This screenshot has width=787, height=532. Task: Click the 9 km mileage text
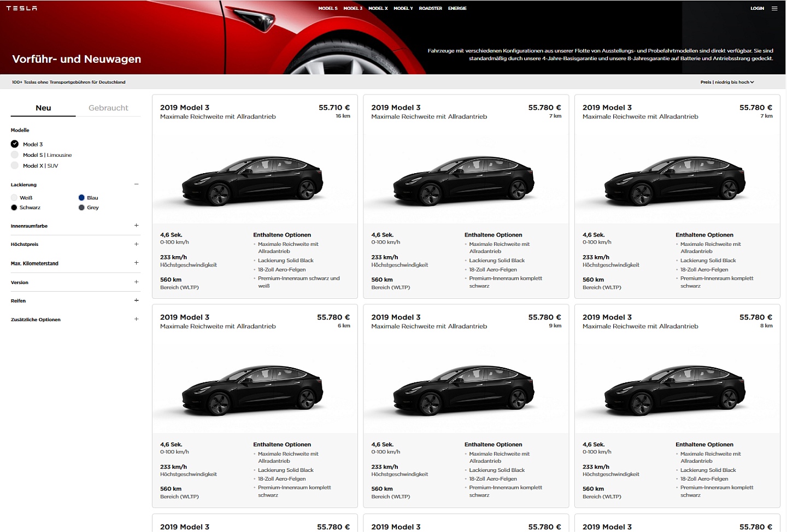click(x=555, y=326)
